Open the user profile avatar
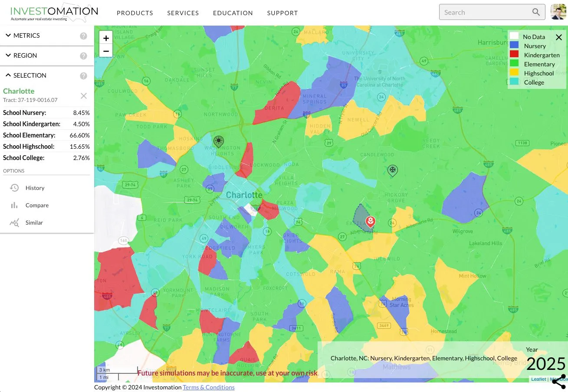 point(558,12)
